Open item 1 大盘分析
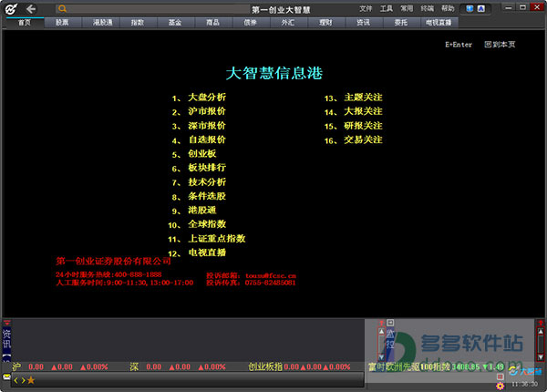547x392 pixels. click(x=199, y=98)
